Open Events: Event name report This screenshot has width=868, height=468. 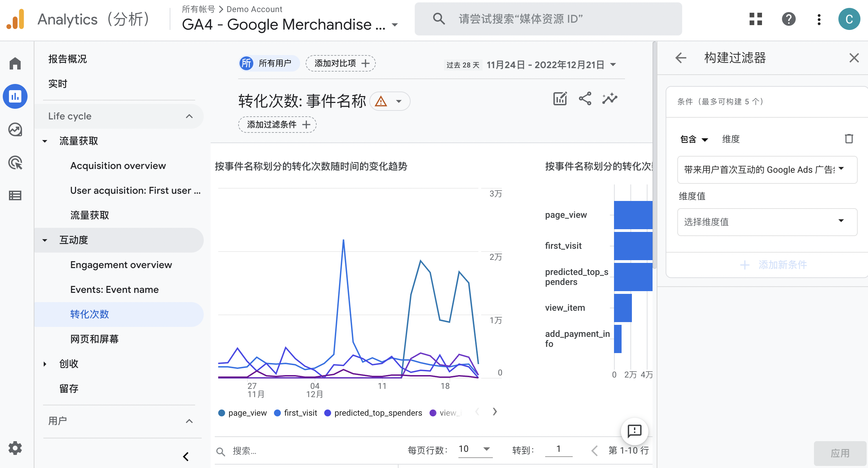click(x=114, y=290)
